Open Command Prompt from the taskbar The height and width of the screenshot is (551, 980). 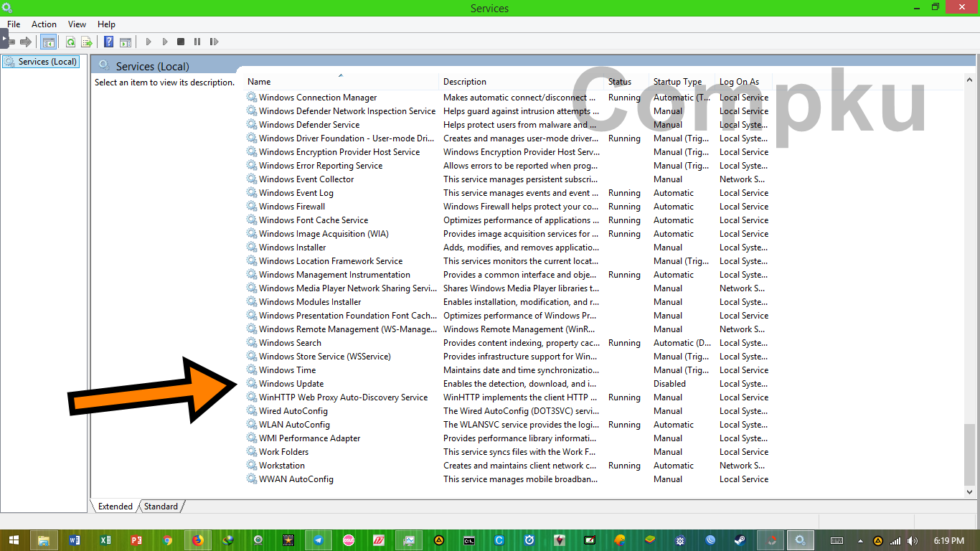point(469,540)
